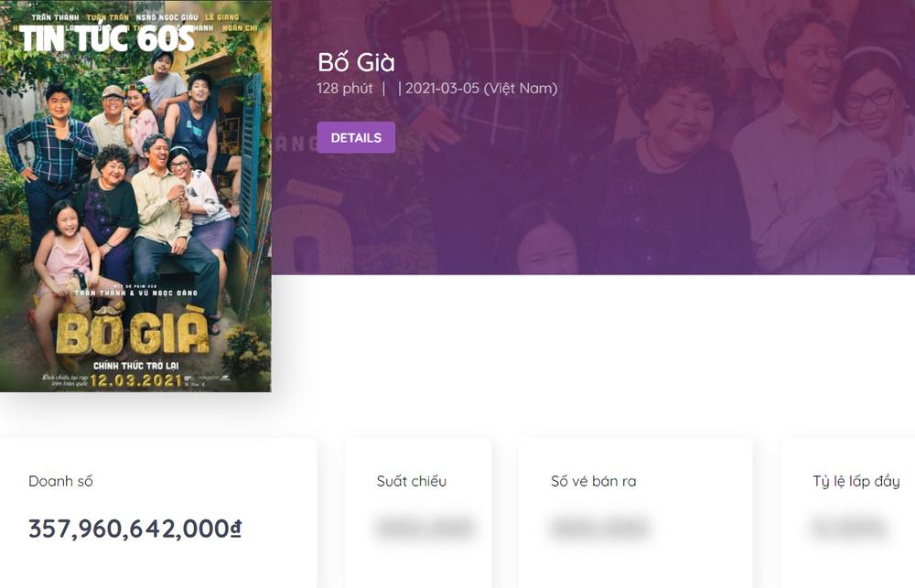The width and height of the screenshot is (915, 588).
Task: Click the Tỷ lệ lấp đầy label
Action: [856, 481]
